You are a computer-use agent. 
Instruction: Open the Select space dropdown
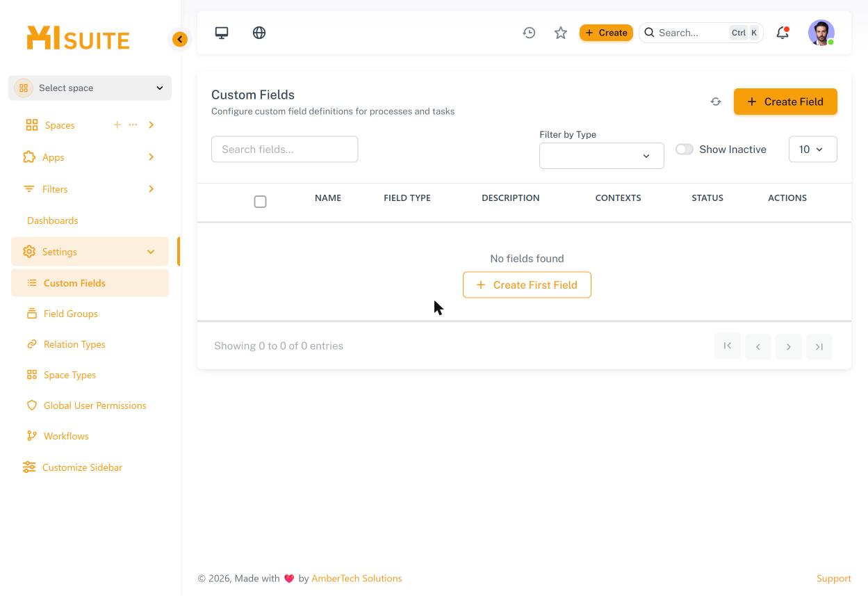tap(90, 88)
